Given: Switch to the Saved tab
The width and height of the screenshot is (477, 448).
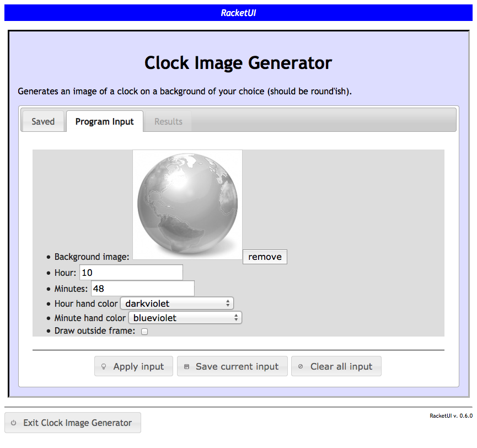Looking at the screenshot, I should 43,121.
